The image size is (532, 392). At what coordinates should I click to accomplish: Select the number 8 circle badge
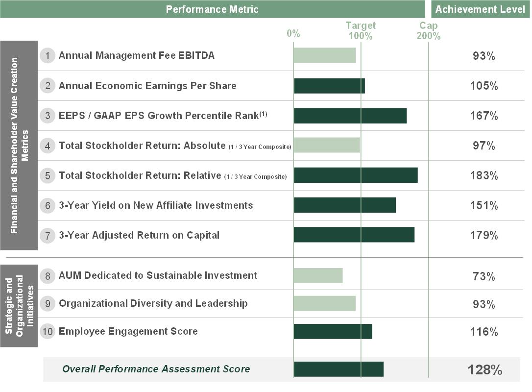48,276
